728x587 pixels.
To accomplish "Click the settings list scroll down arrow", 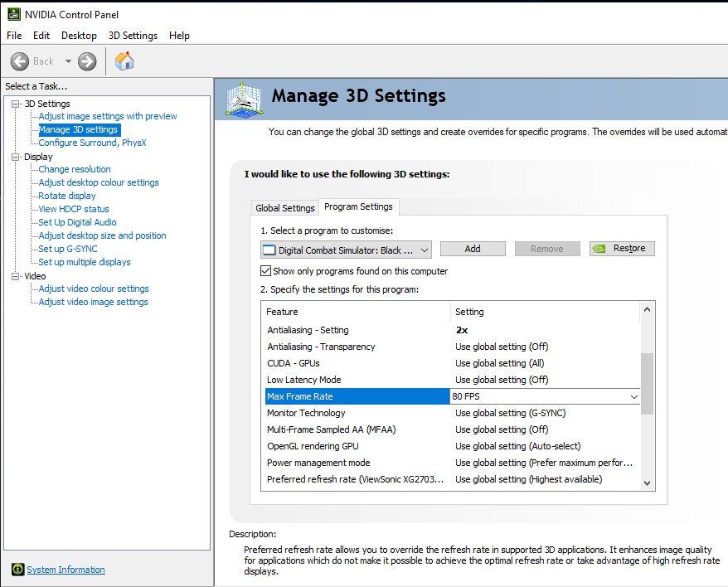I will [648, 483].
